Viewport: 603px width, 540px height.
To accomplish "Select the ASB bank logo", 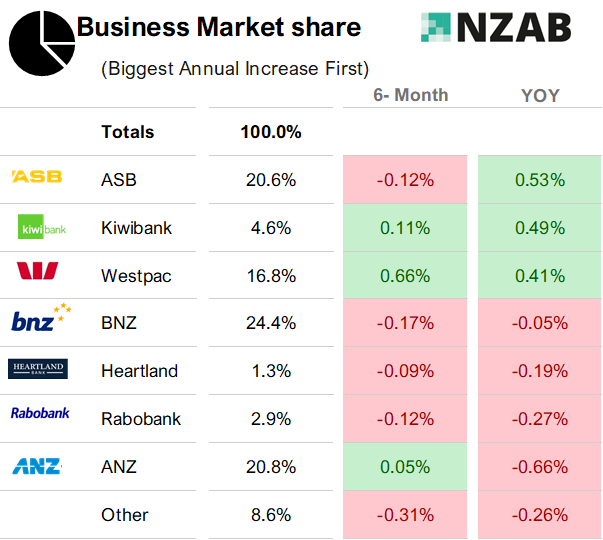I will click(x=37, y=177).
